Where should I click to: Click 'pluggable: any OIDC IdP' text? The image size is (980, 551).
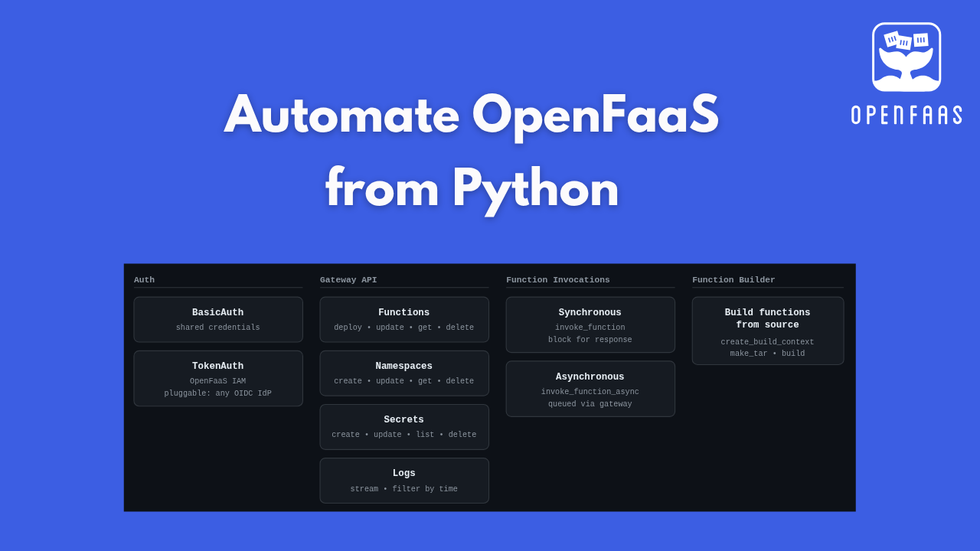pyautogui.click(x=218, y=393)
